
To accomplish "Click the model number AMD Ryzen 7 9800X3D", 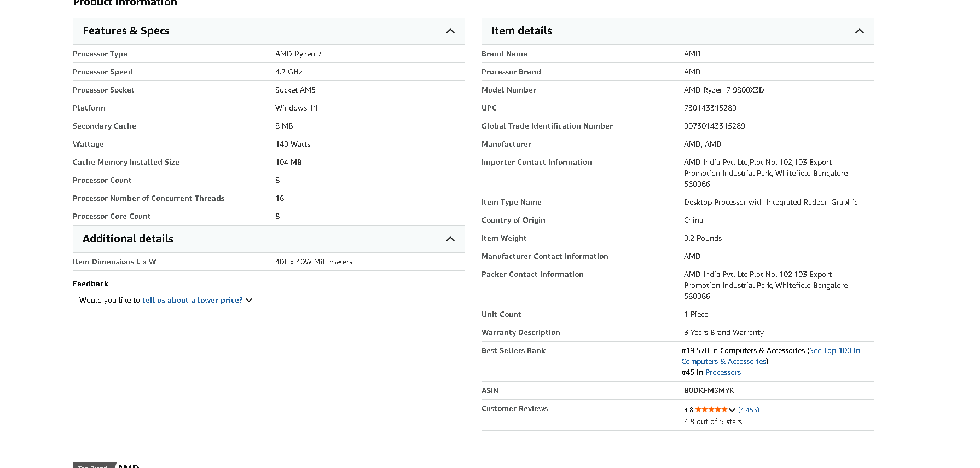I will [x=723, y=90].
